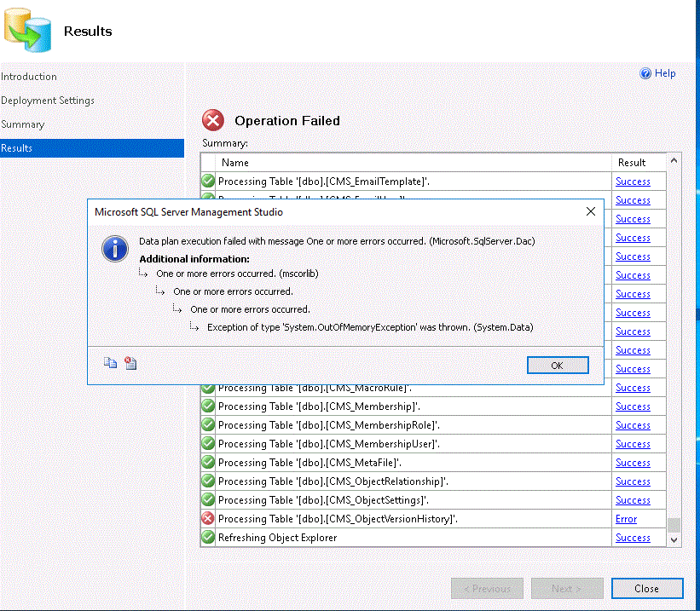The width and height of the screenshot is (700, 611).
Task: Click the blue information icon in the SSMS dialog
Action: (114, 248)
